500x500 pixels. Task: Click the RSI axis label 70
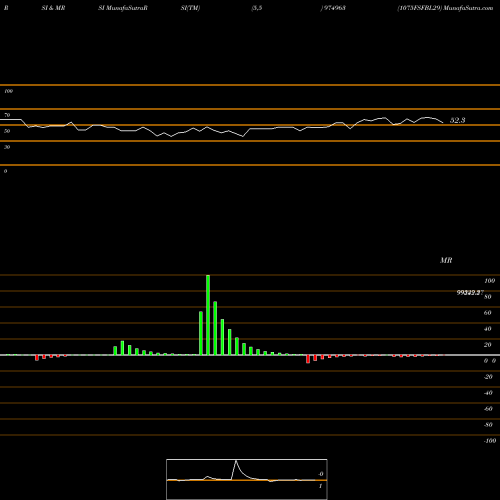[x=7, y=115]
